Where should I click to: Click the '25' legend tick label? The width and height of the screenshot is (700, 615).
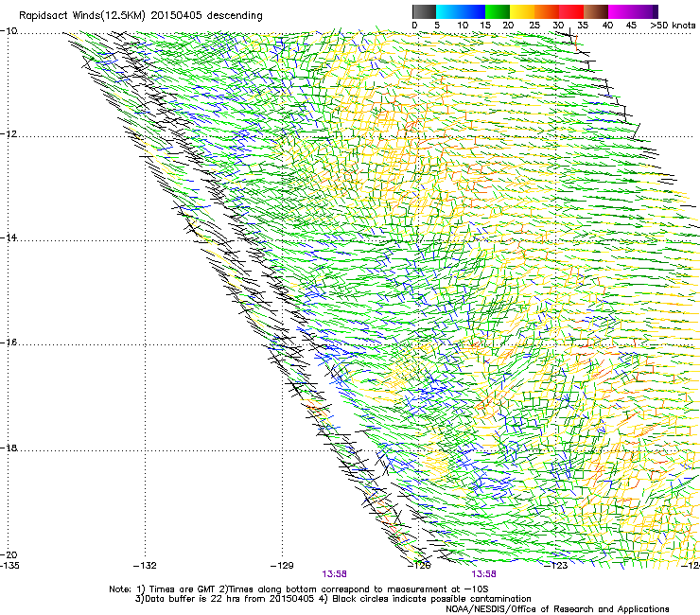[x=534, y=26]
